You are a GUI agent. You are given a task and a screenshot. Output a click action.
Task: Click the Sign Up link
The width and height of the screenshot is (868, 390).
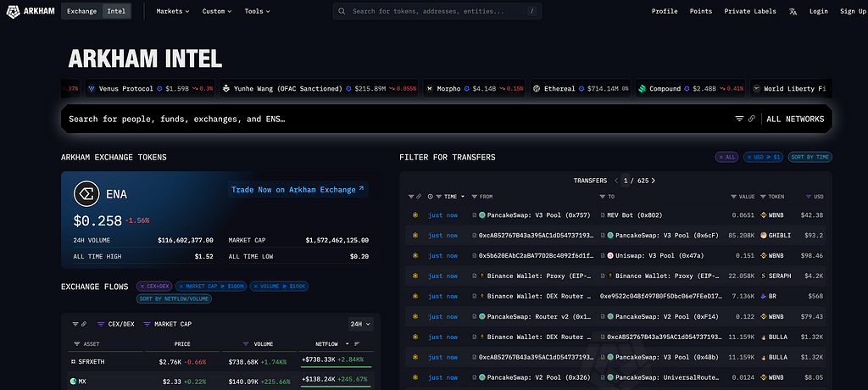click(x=853, y=11)
